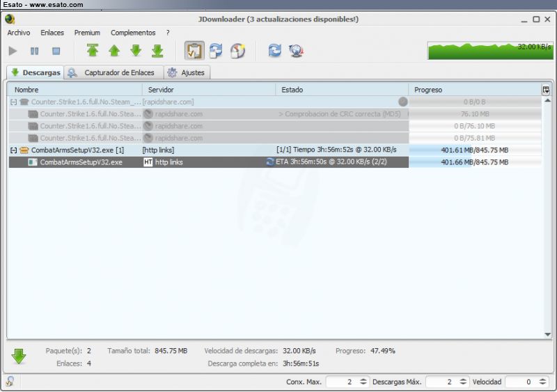
Task: Select Counter.Strike file showing 0 B/76.10 MB
Action: (275, 126)
